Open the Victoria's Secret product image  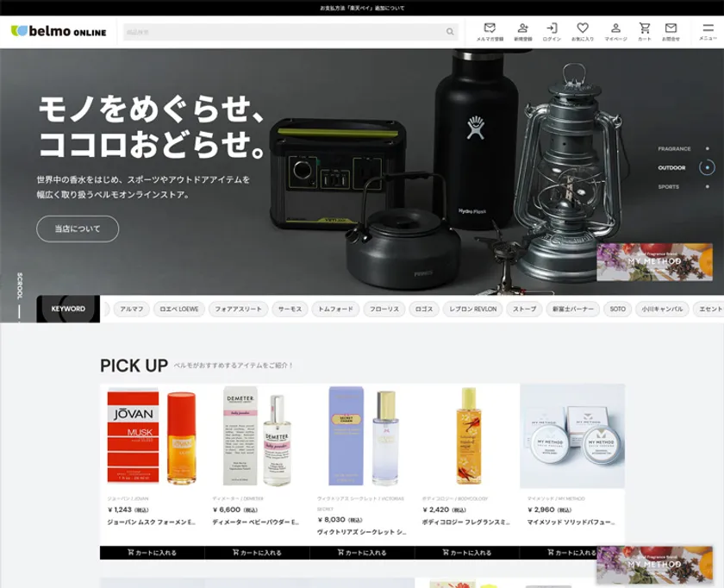pos(363,436)
